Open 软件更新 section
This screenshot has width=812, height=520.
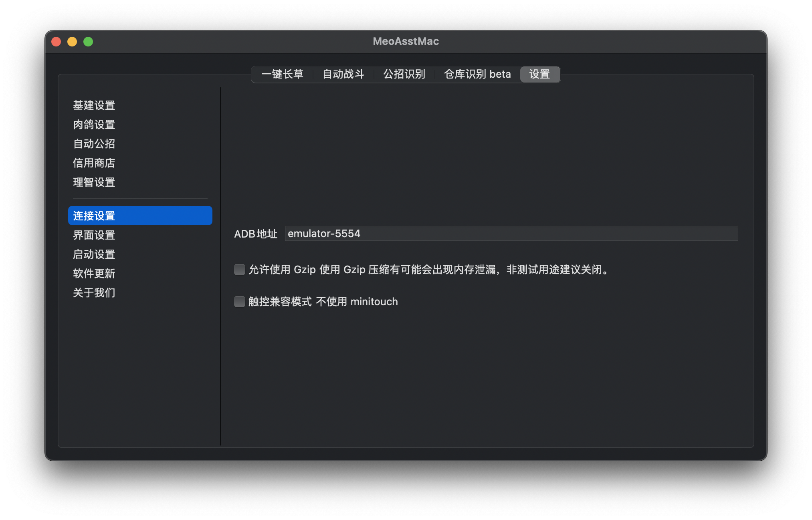(140, 274)
